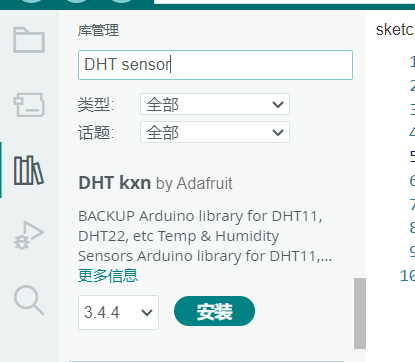Click the 库管理 panel header
This screenshot has height=362, width=415.
coord(98,30)
